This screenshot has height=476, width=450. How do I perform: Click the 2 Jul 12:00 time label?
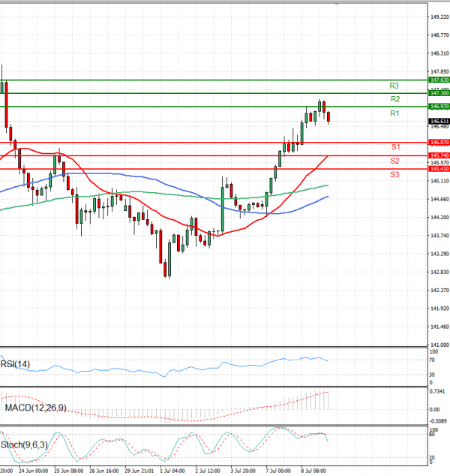(208, 471)
